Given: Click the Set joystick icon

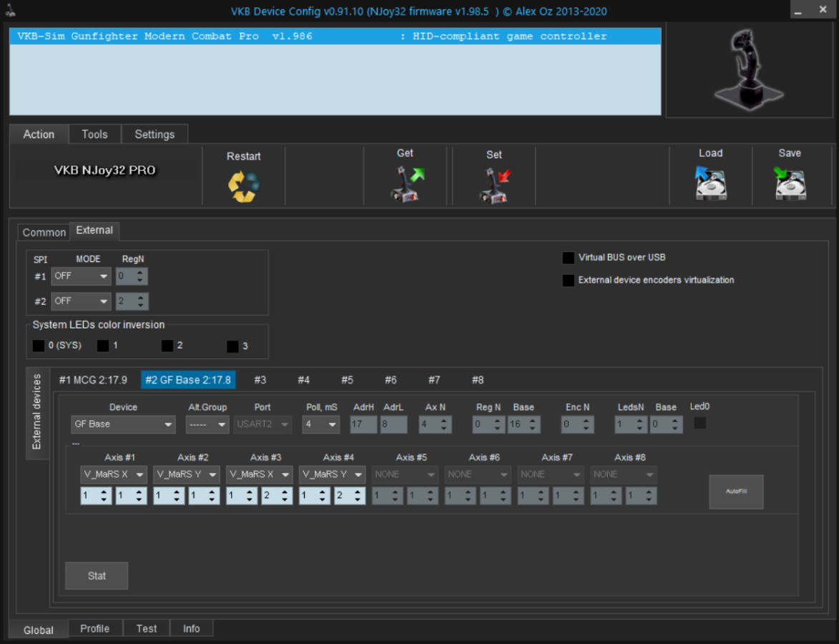Looking at the screenshot, I should tap(494, 185).
